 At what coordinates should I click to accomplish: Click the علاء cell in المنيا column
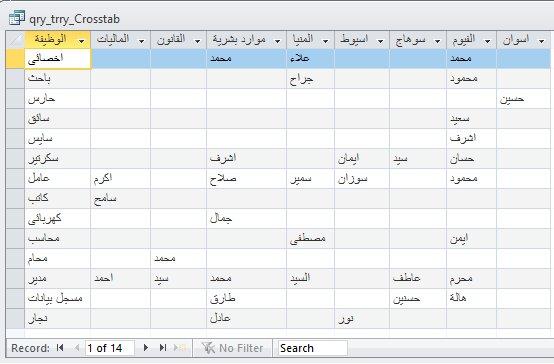click(310, 58)
